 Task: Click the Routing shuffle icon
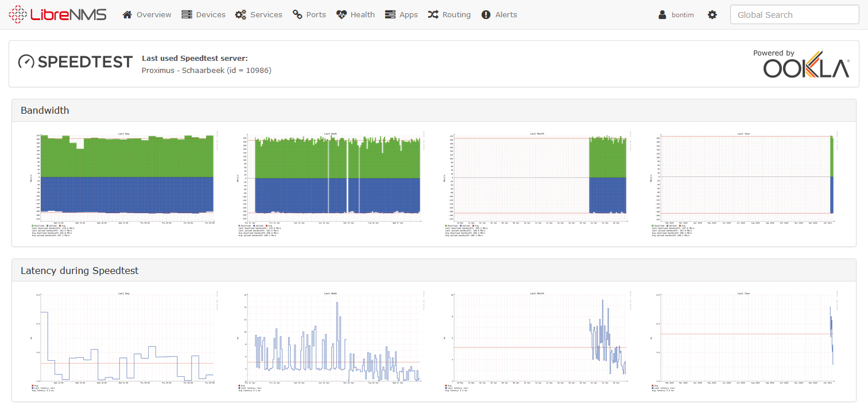[x=433, y=15]
